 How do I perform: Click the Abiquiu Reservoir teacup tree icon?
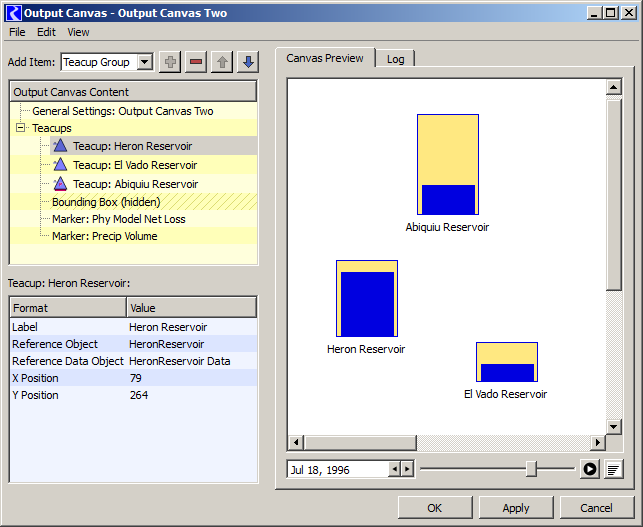[x=60, y=184]
